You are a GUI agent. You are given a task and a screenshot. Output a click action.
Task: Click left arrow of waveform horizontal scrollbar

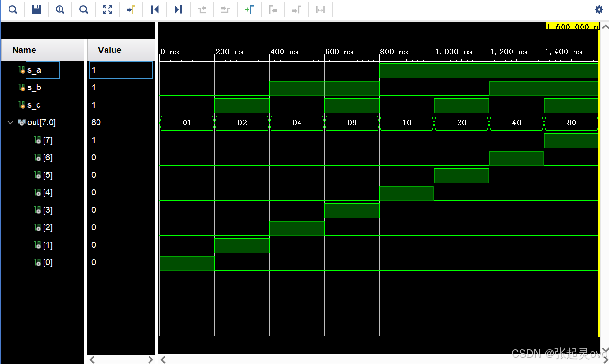tap(163, 360)
